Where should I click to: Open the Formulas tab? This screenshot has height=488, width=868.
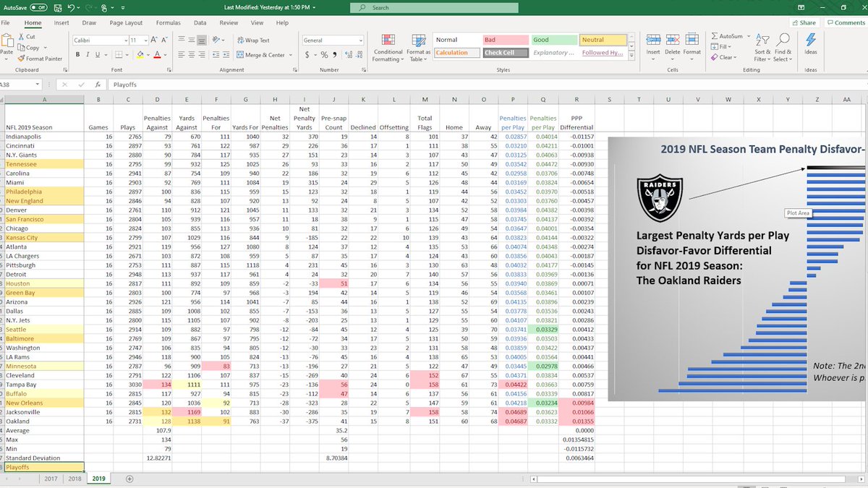click(x=168, y=22)
